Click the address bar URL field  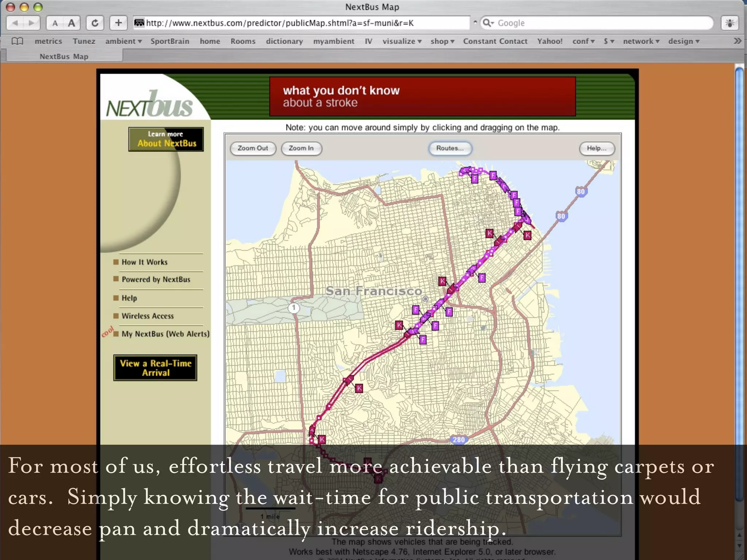(x=301, y=23)
